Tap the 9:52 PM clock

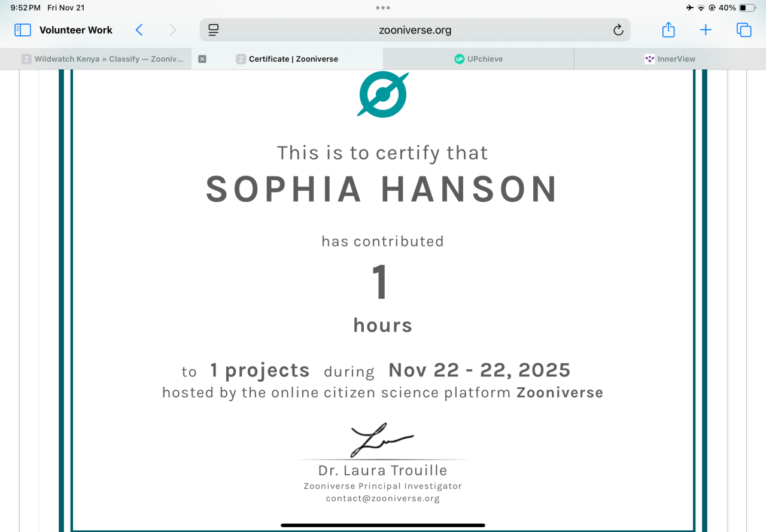pyautogui.click(x=26, y=8)
